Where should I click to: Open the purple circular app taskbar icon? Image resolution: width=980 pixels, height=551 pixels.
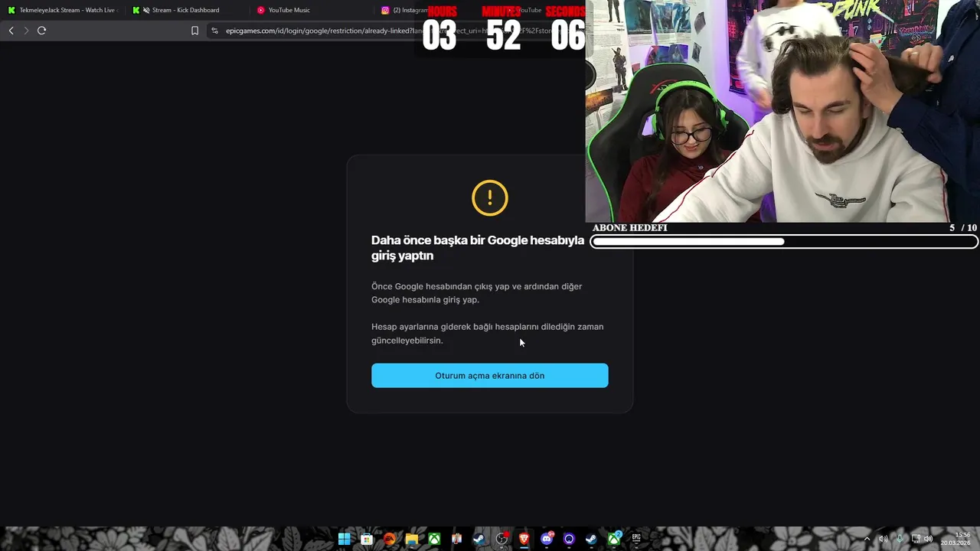pyautogui.click(x=569, y=539)
